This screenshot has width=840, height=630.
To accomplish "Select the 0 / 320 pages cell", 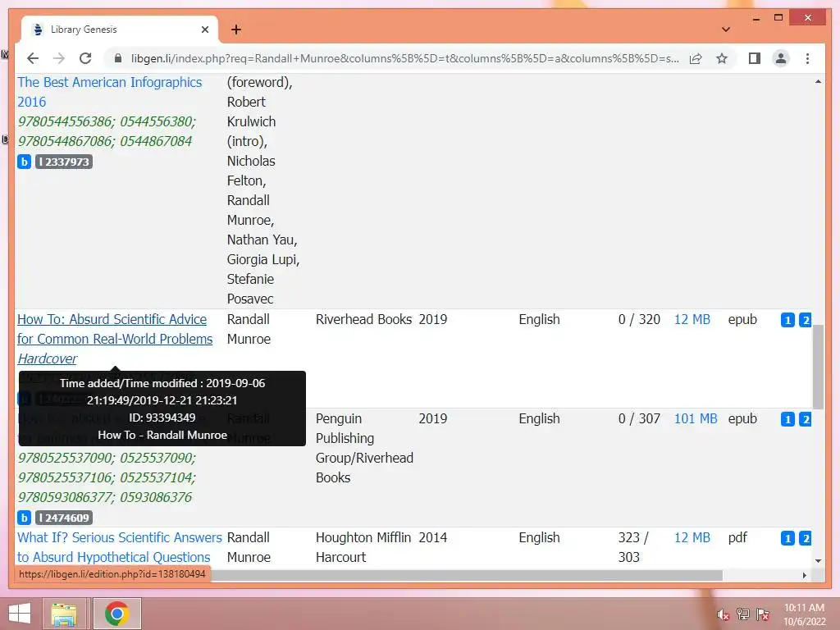I will pos(639,319).
